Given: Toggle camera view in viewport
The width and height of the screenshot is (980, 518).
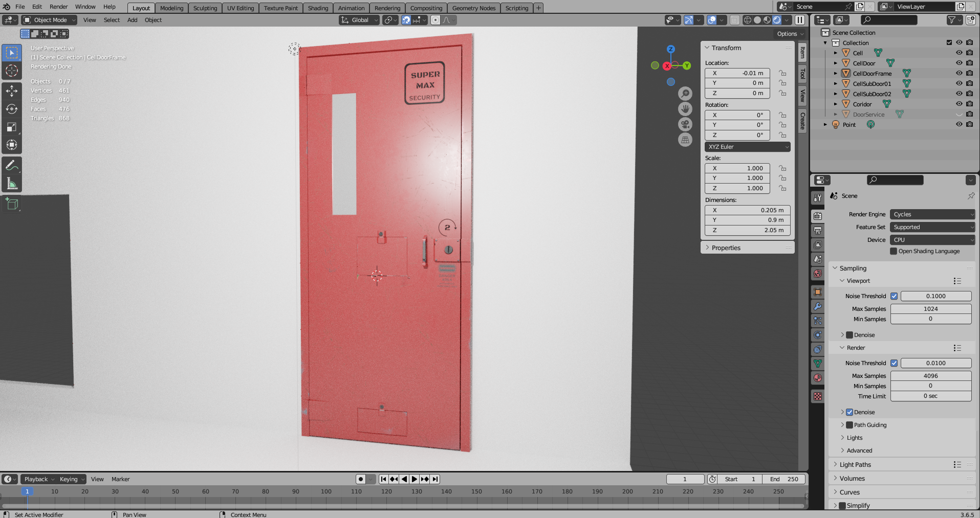Looking at the screenshot, I should pyautogui.click(x=685, y=124).
